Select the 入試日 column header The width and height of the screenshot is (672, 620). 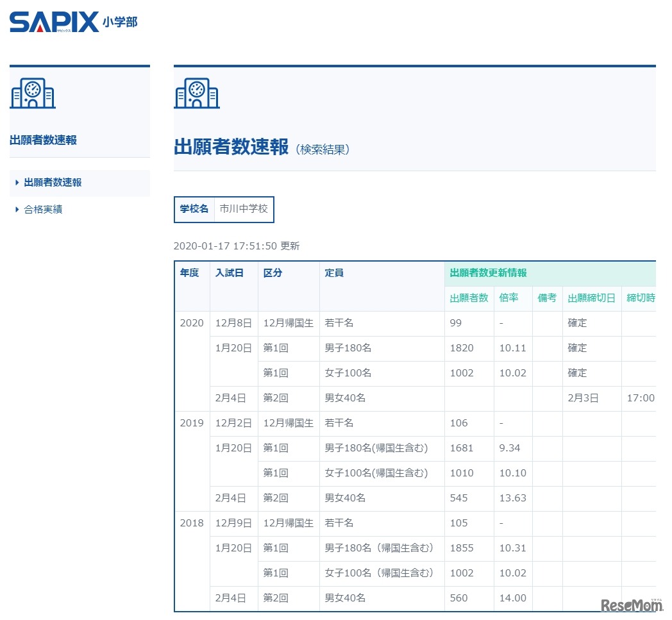point(229,273)
